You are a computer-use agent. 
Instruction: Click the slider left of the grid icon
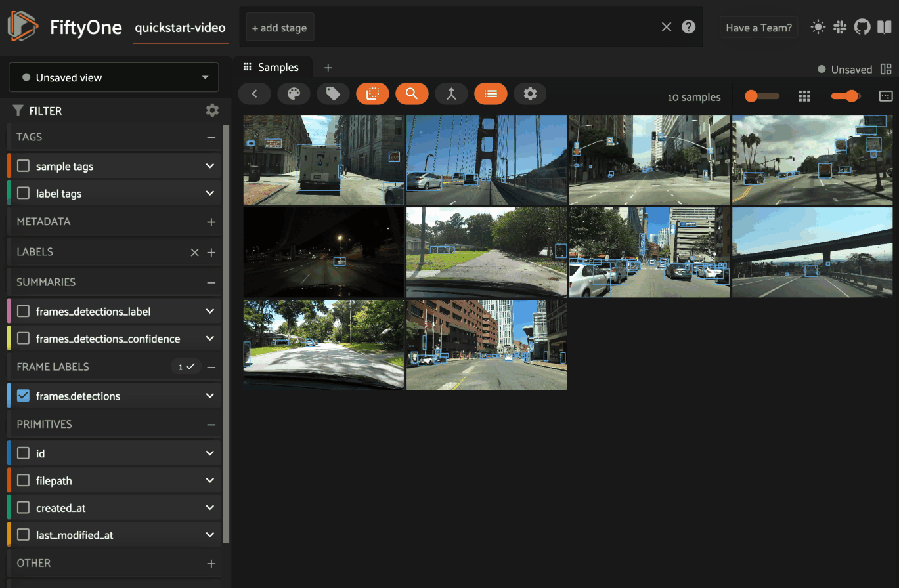point(762,96)
